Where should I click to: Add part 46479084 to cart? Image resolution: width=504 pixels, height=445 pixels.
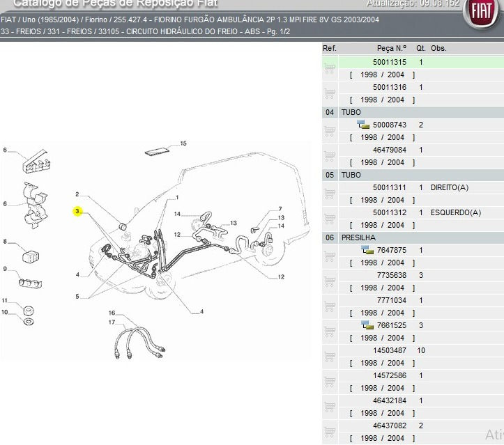(330, 156)
